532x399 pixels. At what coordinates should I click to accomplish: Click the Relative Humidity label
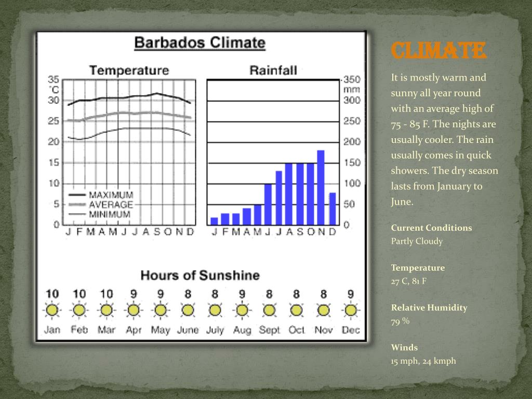(x=429, y=308)
